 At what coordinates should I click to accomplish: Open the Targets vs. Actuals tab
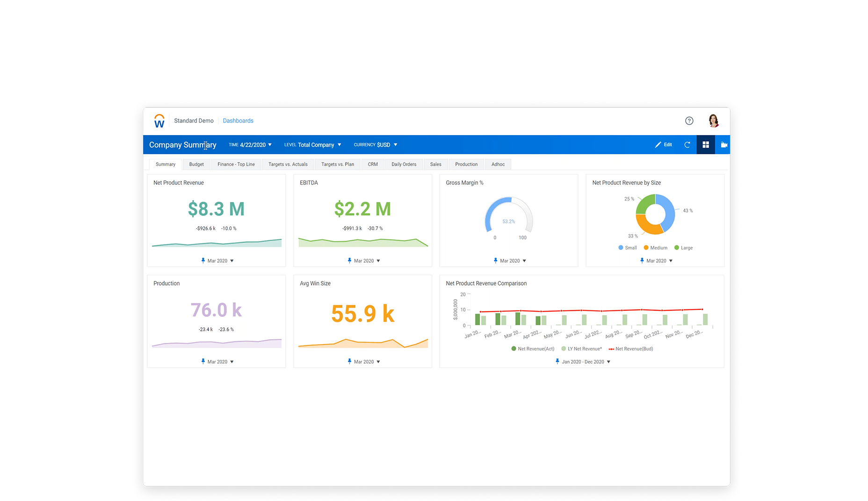288,165
